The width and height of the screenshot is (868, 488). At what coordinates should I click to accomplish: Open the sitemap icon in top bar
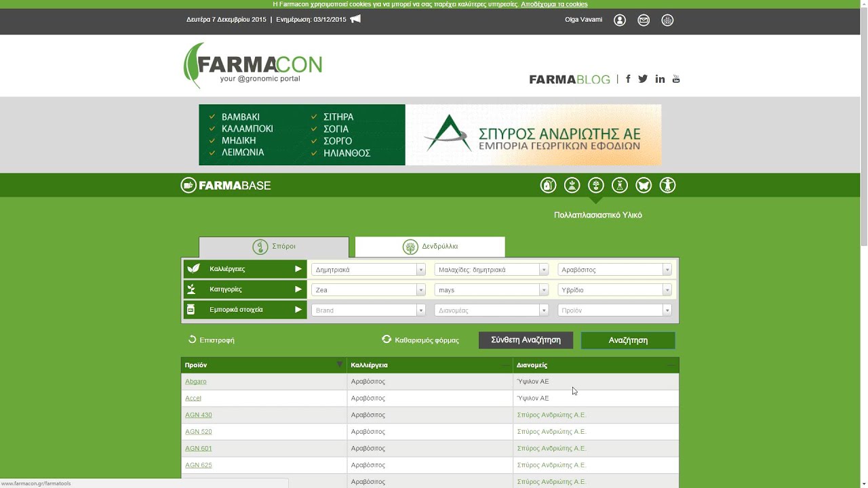tap(667, 20)
